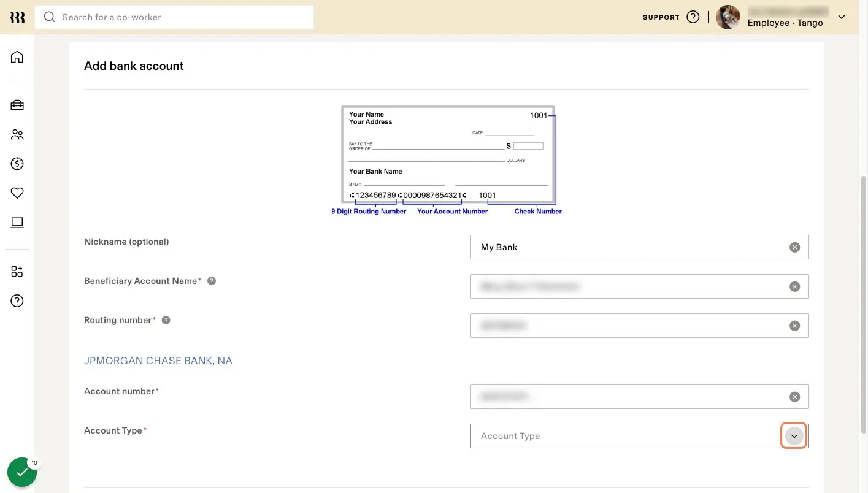Open the people icon in sidebar
This screenshot has width=868, height=493.
click(17, 134)
